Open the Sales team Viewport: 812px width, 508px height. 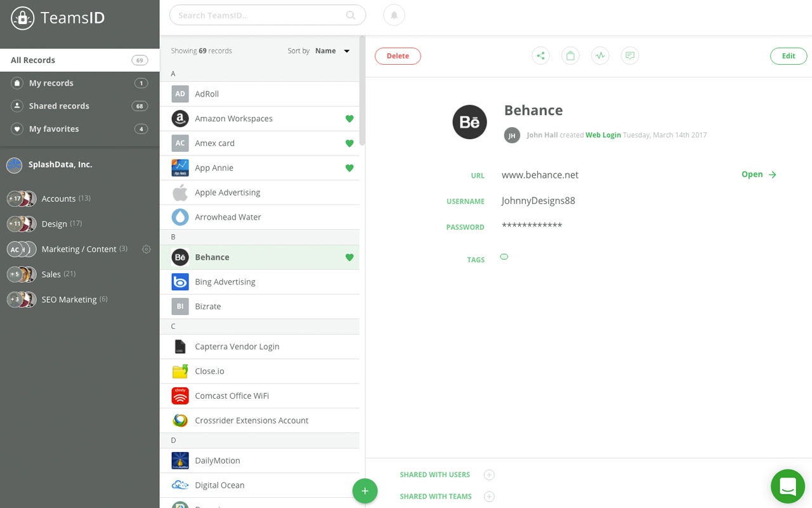[x=80, y=274]
